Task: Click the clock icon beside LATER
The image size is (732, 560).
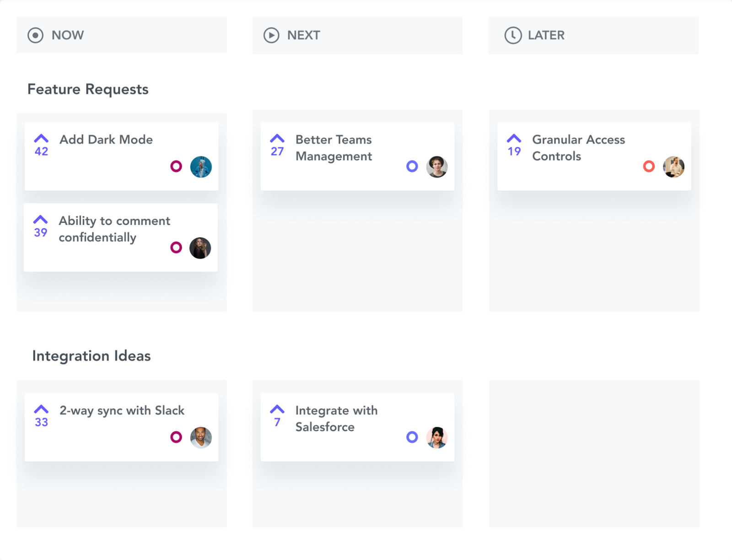Action: click(512, 35)
